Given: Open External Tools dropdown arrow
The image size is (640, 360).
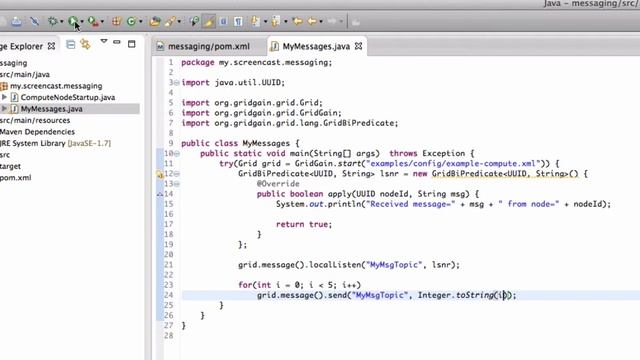Looking at the screenshot, I should (x=102, y=22).
